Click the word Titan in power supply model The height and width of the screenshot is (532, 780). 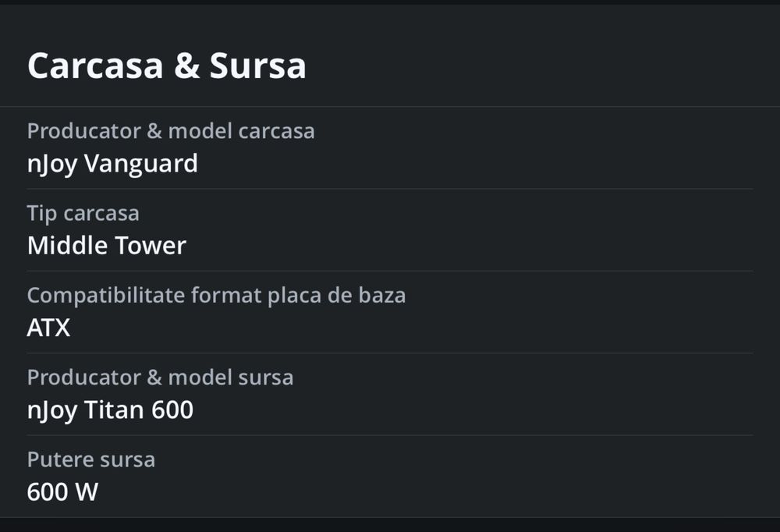pos(110,410)
